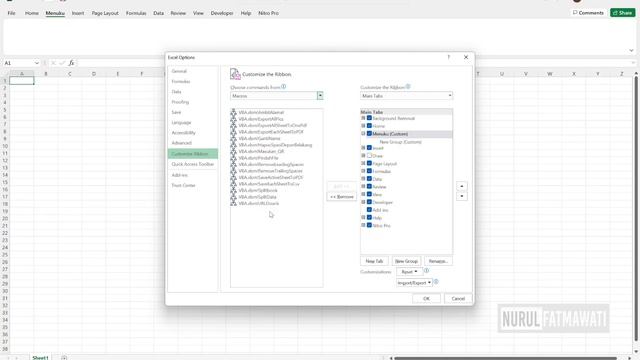Uncheck the Page Layout checkbox
Viewport: 640px width, 360px height.
[369, 163]
